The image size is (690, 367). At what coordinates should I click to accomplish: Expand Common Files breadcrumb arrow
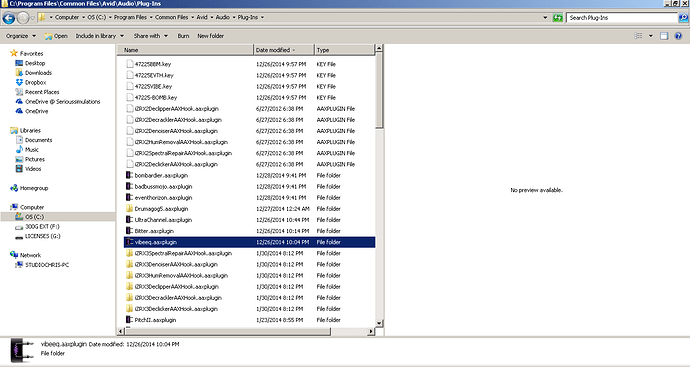[x=193, y=18]
